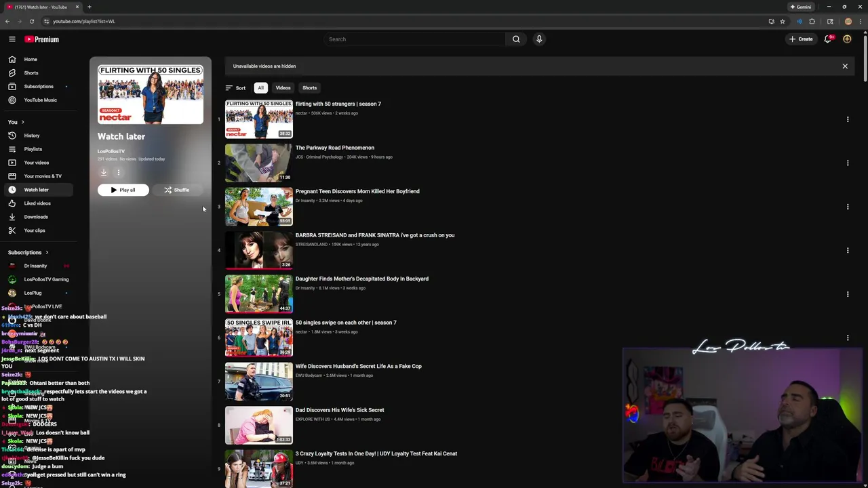
Task: Expand the You section
Action: (16, 122)
